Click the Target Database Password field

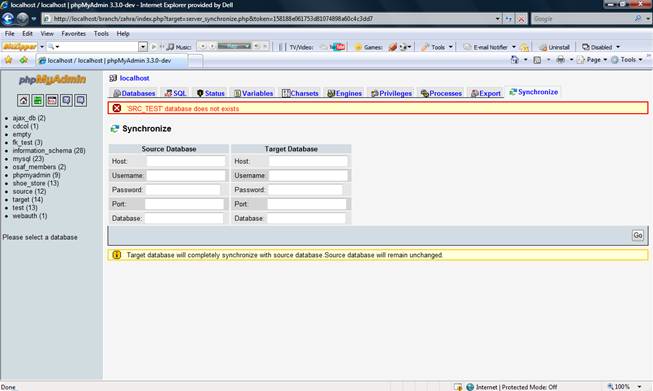point(305,190)
